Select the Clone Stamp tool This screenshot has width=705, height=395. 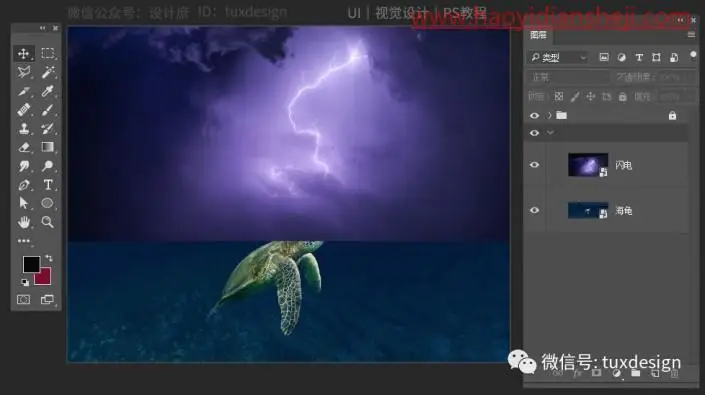23,129
